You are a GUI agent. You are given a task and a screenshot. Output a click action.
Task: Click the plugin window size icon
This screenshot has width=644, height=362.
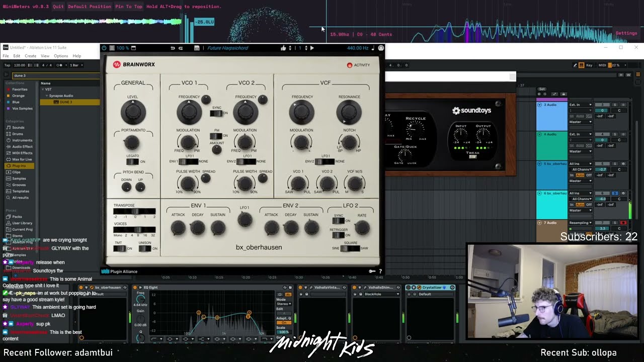133,48
